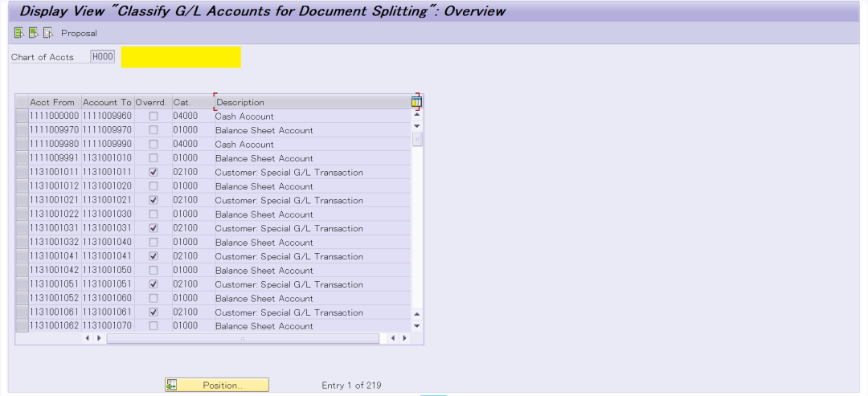Viewport: 868px width, 396px height.
Task: Click 'Customer: Special G/L Transaction' for row 1131001061
Action: (x=289, y=312)
